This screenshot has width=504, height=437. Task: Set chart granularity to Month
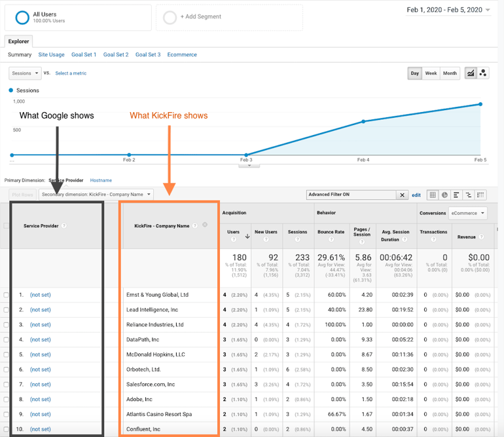coord(450,73)
